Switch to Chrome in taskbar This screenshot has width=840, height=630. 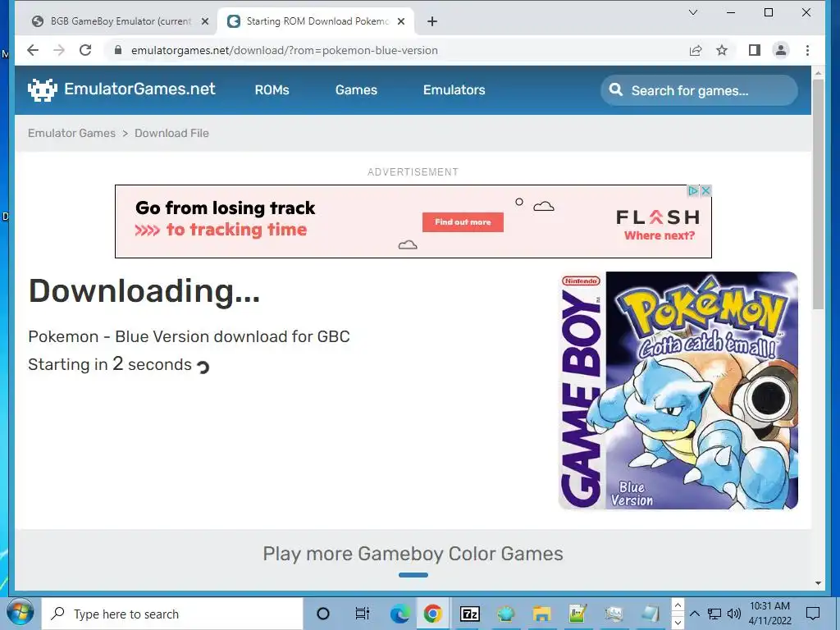point(433,614)
